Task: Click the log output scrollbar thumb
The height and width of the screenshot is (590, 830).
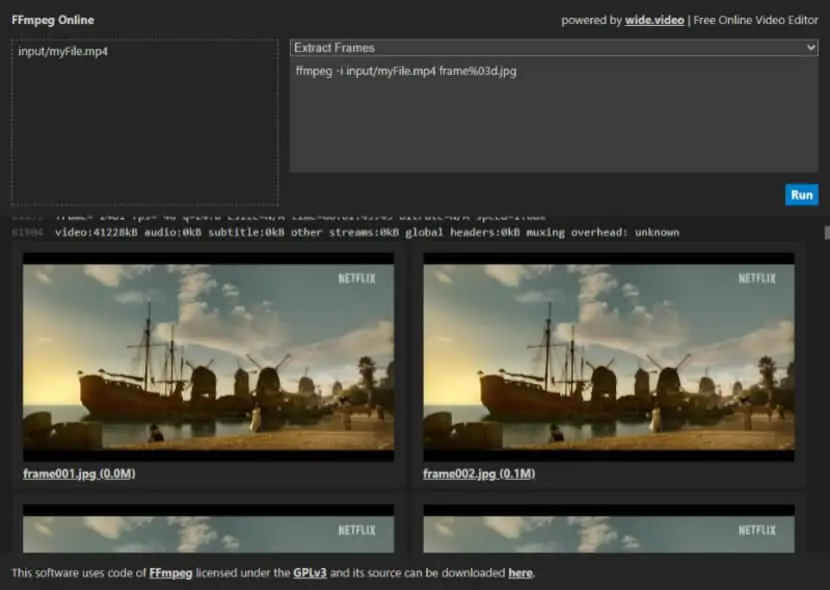Action: coord(827,232)
